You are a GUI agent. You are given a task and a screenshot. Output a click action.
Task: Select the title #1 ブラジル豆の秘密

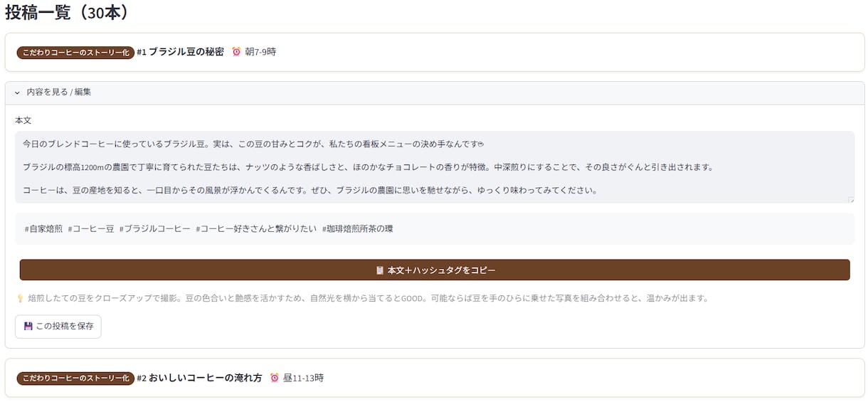[180, 52]
